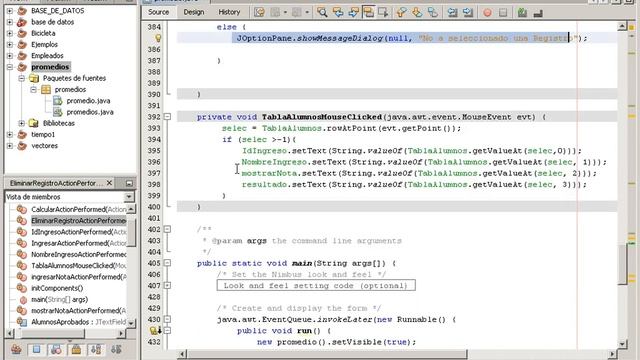Collapse Paquetes de fuentes folder
The height and width of the screenshot is (360, 640).
22,78
